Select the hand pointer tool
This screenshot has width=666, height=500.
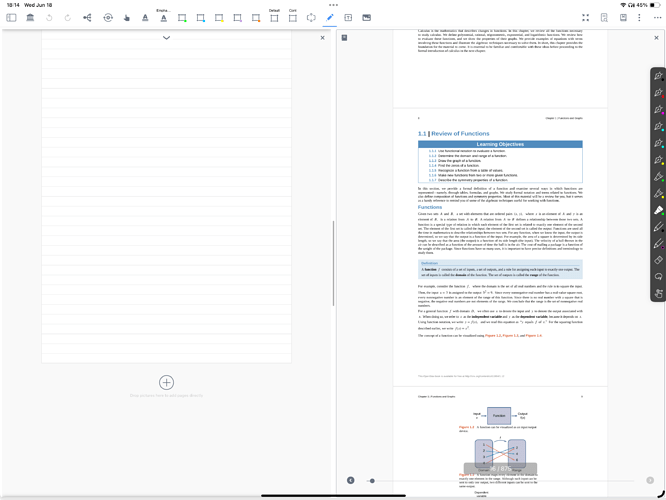pyautogui.click(x=127, y=17)
